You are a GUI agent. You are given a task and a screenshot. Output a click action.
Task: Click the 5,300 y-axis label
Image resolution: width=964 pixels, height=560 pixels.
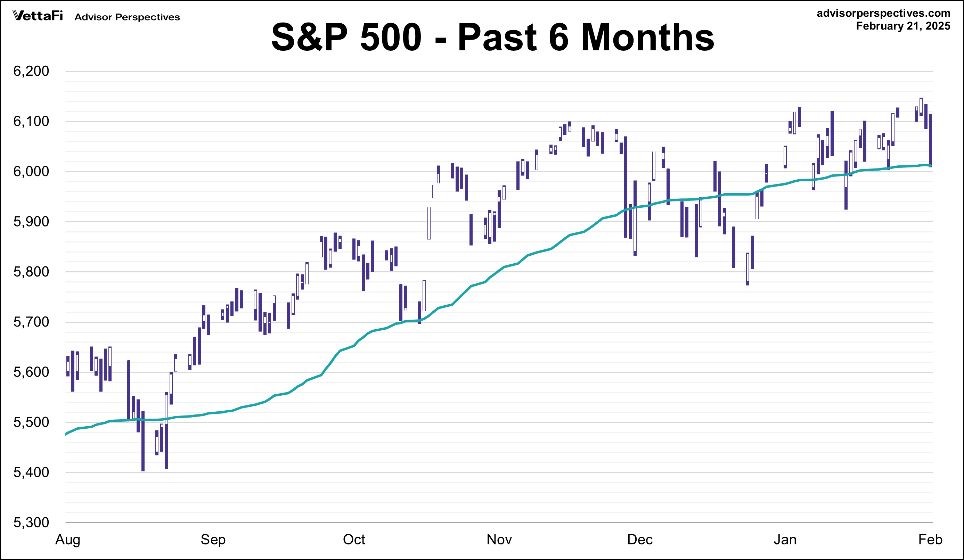point(31,522)
